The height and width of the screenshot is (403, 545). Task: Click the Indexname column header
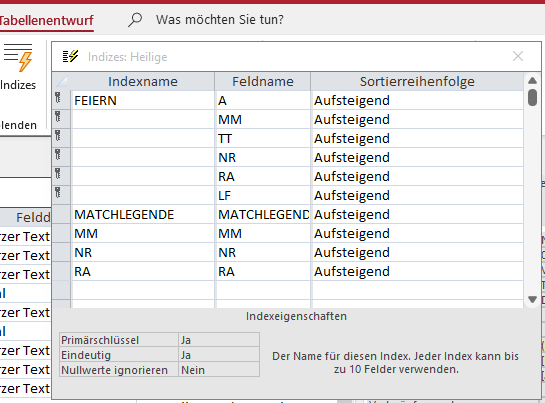click(x=143, y=81)
